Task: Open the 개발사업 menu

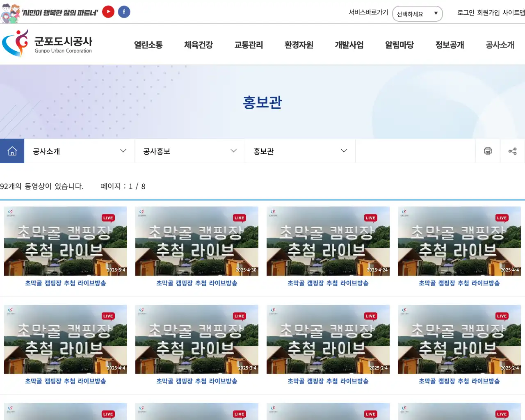Action: point(349,45)
